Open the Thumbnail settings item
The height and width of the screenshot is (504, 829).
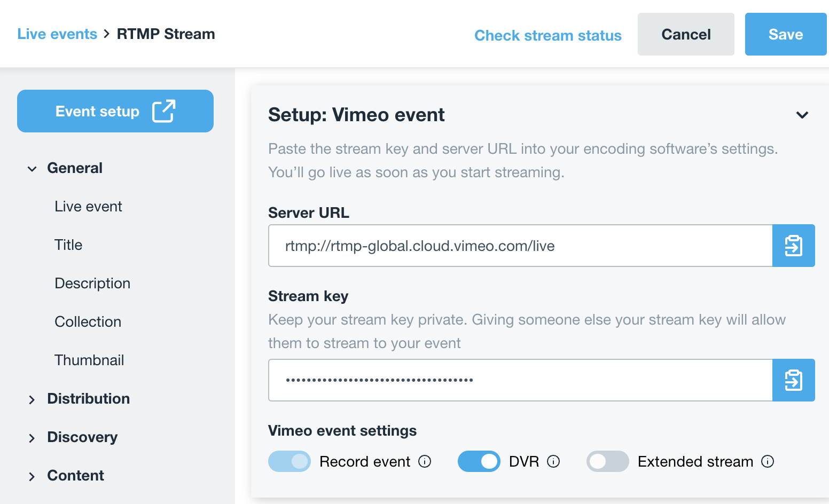coord(89,360)
